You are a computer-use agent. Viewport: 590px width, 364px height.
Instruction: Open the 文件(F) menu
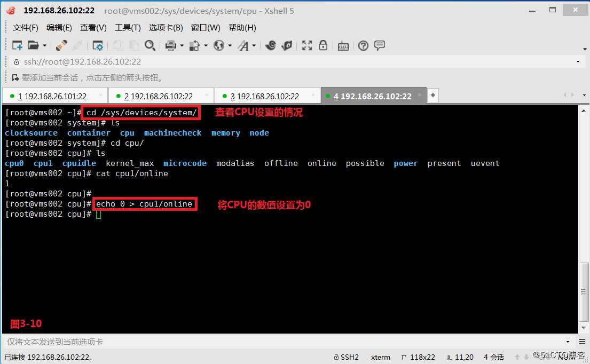click(26, 27)
